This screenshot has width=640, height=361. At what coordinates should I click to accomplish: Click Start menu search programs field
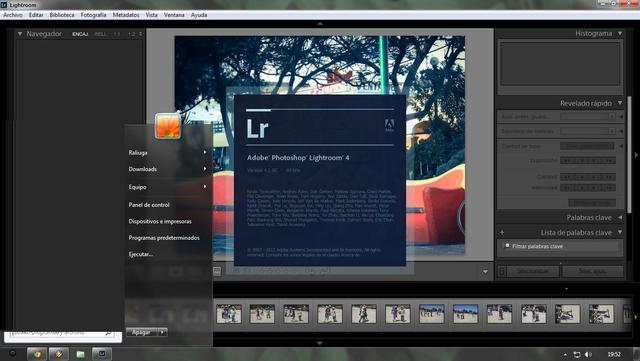[63, 334]
